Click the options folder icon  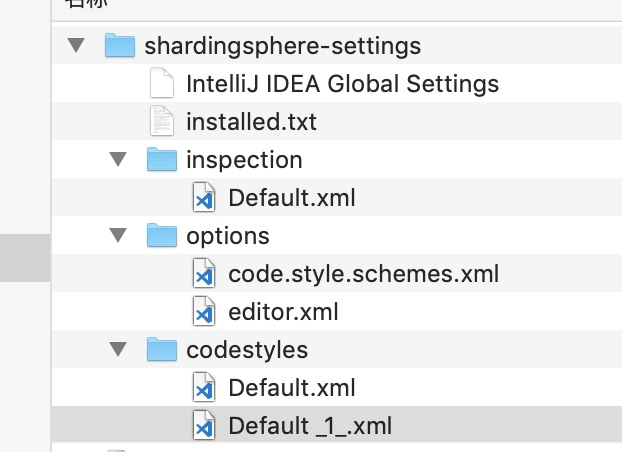162,235
